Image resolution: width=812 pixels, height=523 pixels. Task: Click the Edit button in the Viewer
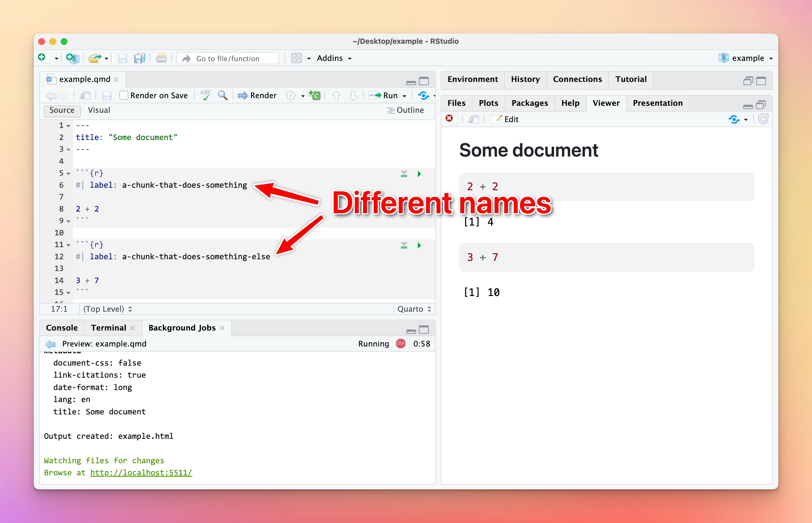click(x=506, y=119)
